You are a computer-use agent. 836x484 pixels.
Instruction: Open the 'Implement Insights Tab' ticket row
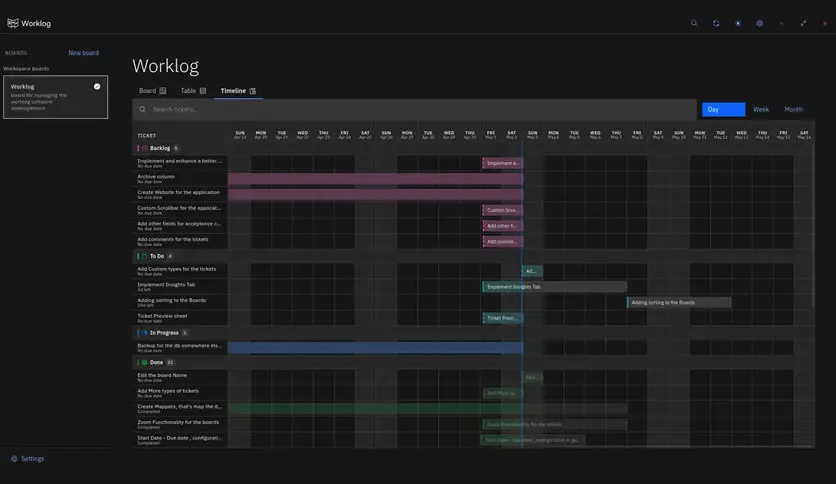tap(180, 287)
